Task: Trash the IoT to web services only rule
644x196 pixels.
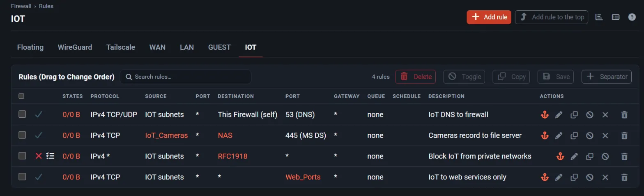Action: click(624, 177)
